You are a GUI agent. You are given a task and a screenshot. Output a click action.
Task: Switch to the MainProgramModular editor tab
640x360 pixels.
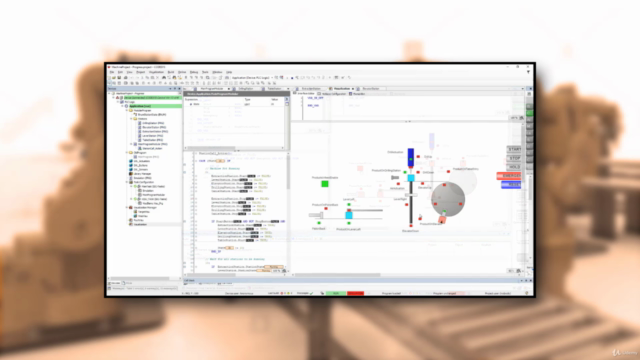tap(212, 89)
